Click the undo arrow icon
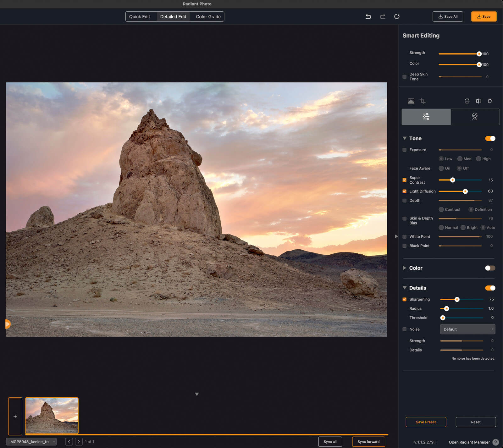This screenshot has width=503, height=448. tap(368, 17)
